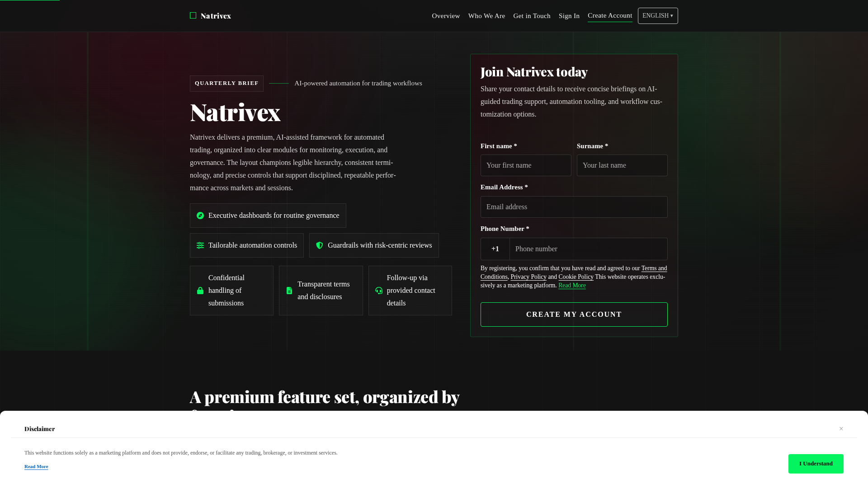
Task: Click the First name * label
Action: pos(499,146)
